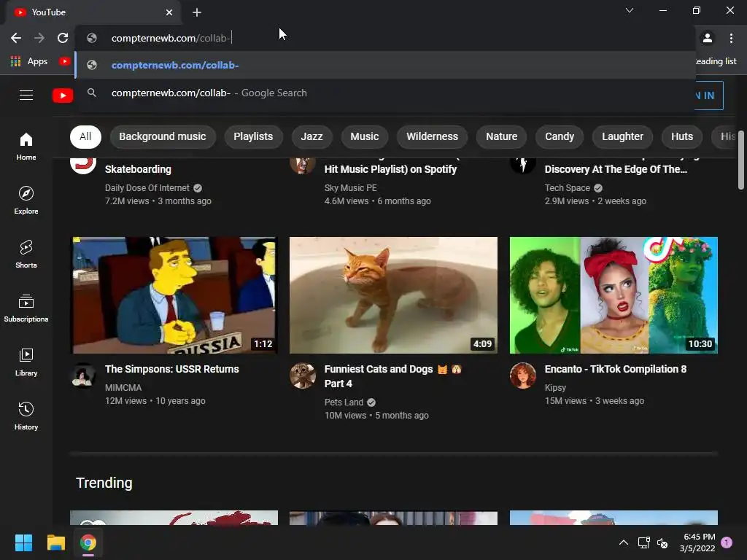Image resolution: width=747 pixels, height=560 pixels.
Task: Go to Home in the YouTube sidebar
Action: (x=26, y=146)
